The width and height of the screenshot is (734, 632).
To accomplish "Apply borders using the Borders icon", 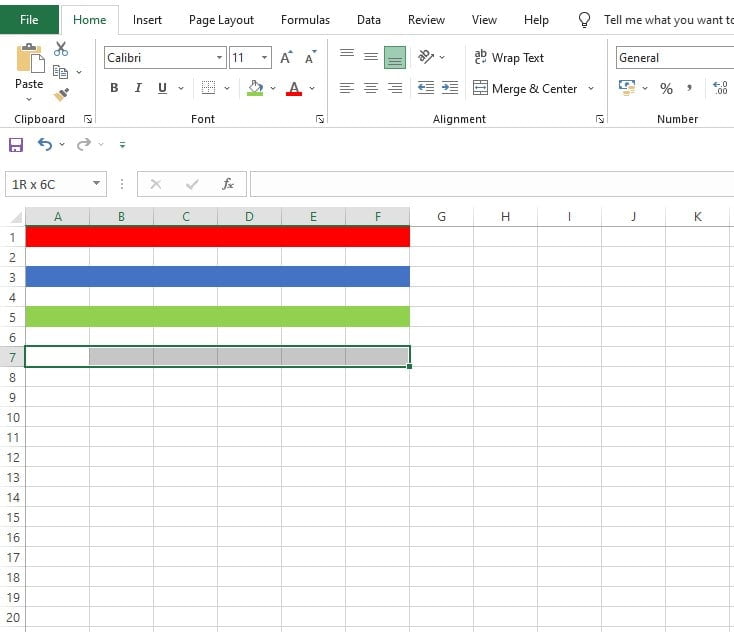I will point(208,88).
